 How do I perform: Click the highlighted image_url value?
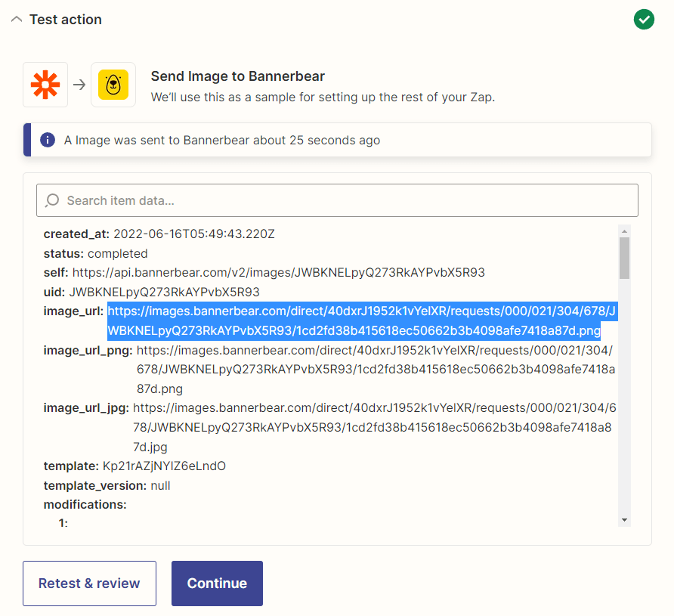pos(363,319)
